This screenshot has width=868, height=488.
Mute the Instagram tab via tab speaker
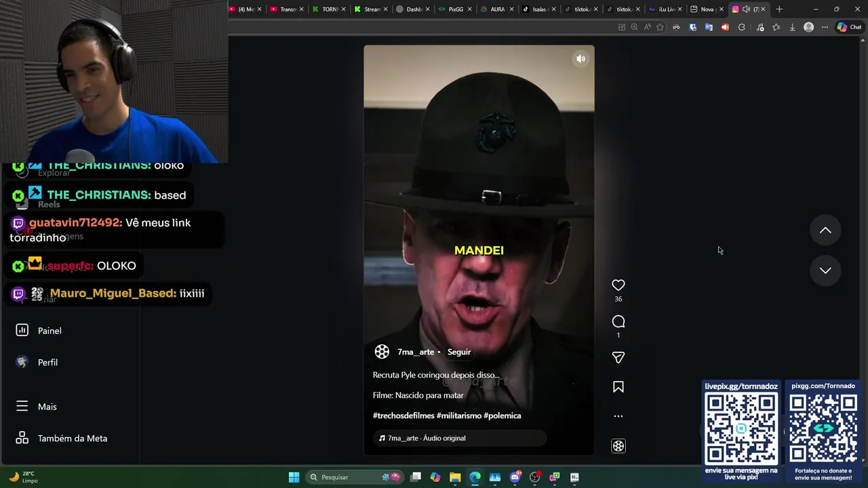point(746,9)
